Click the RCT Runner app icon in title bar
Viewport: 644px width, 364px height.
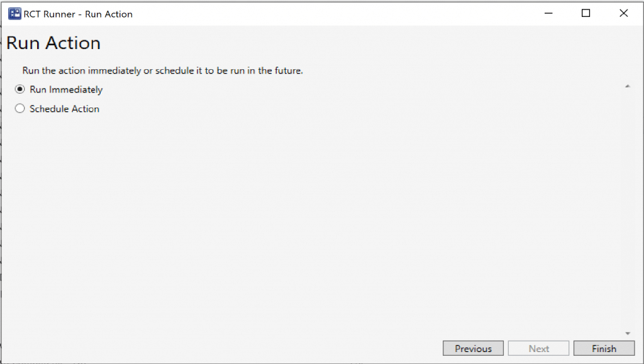14,14
